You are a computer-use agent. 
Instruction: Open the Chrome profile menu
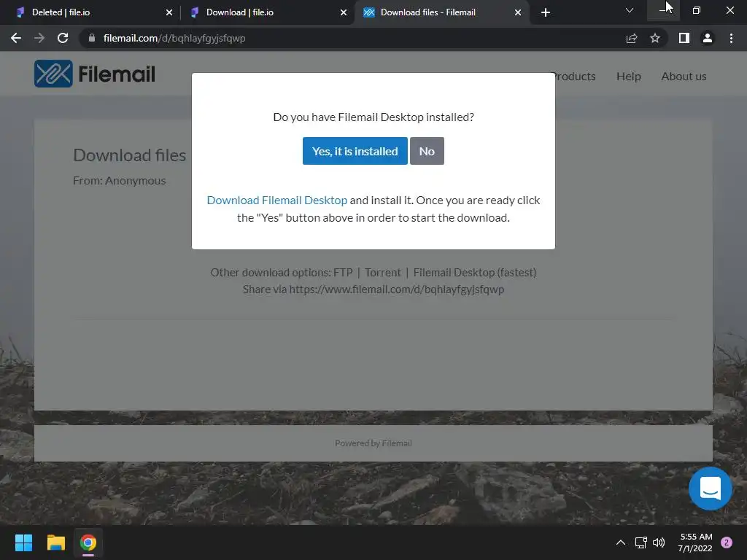coord(708,38)
